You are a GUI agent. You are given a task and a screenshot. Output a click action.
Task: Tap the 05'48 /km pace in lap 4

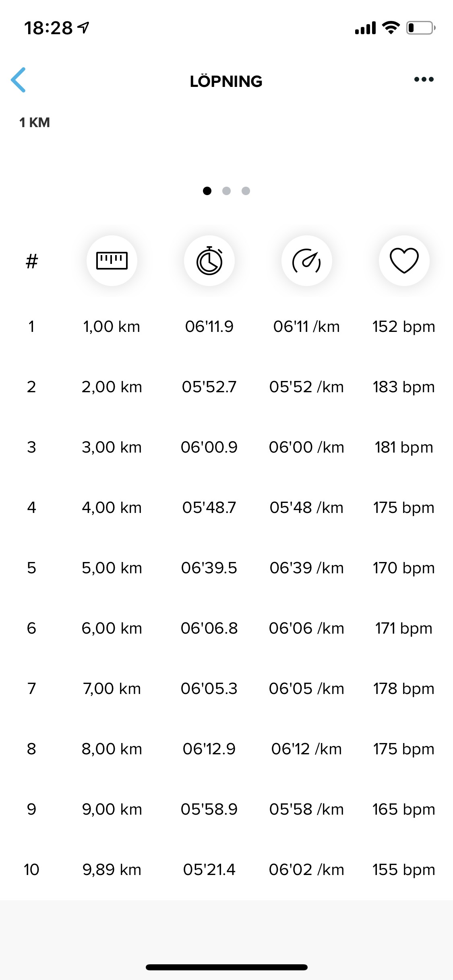click(306, 508)
